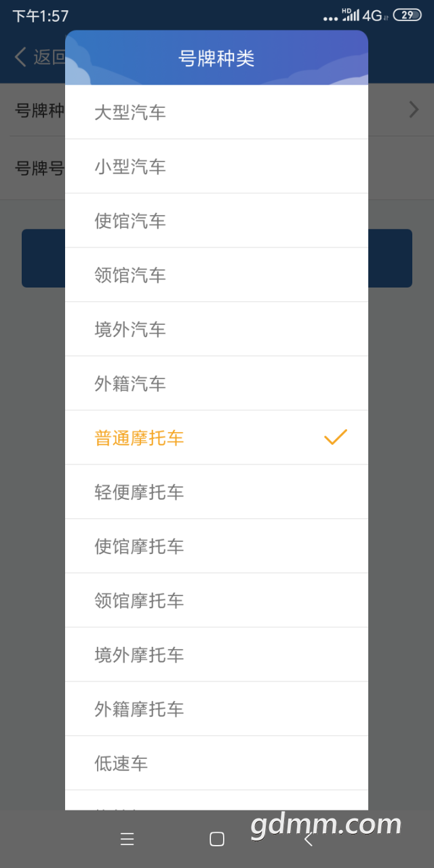Select 使馆摩托车 entry

click(216, 546)
